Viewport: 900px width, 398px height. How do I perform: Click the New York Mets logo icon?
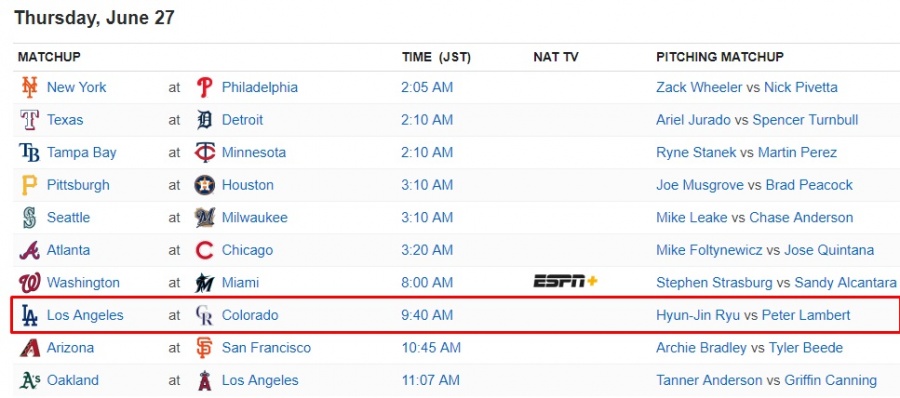click(29, 87)
